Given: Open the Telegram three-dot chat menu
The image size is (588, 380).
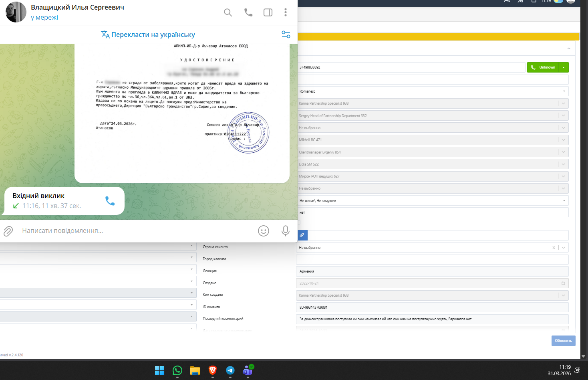Looking at the screenshot, I should [x=286, y=12].
